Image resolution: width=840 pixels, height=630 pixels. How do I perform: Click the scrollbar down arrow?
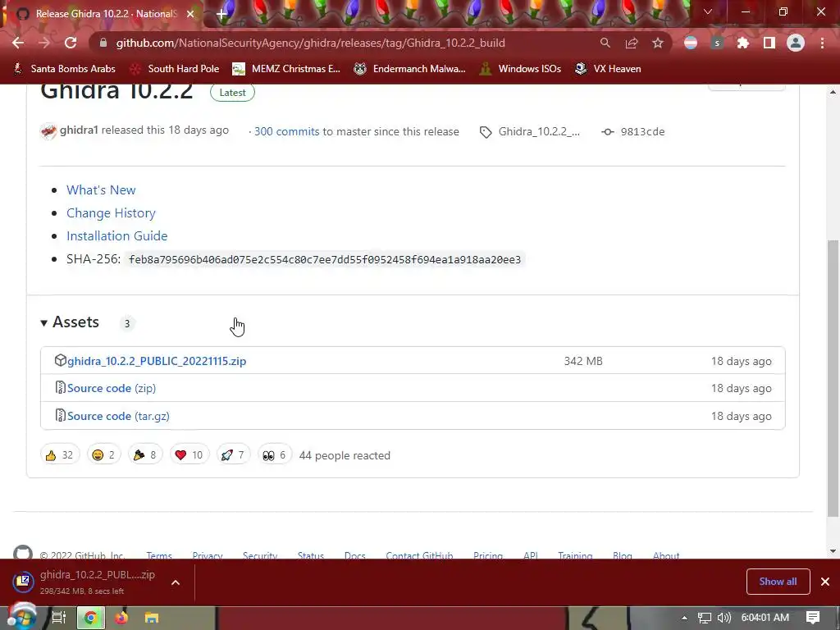(x=833, y=550)
